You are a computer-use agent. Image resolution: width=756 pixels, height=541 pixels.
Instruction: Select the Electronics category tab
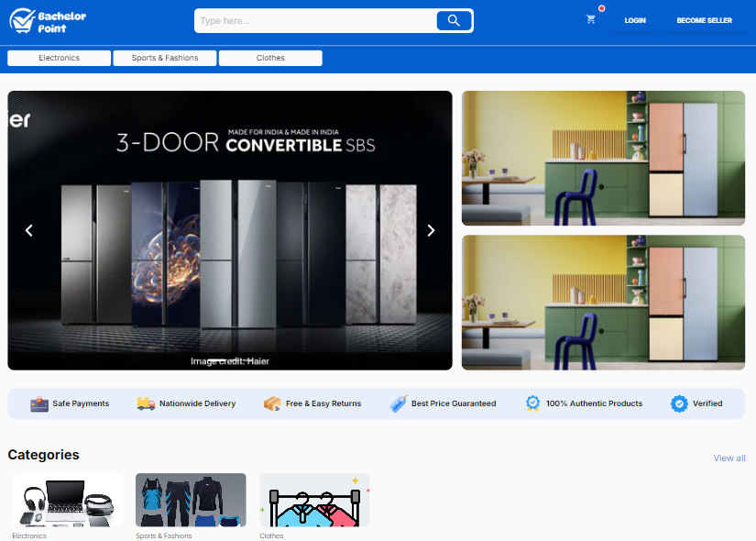(x=60, y=58)
